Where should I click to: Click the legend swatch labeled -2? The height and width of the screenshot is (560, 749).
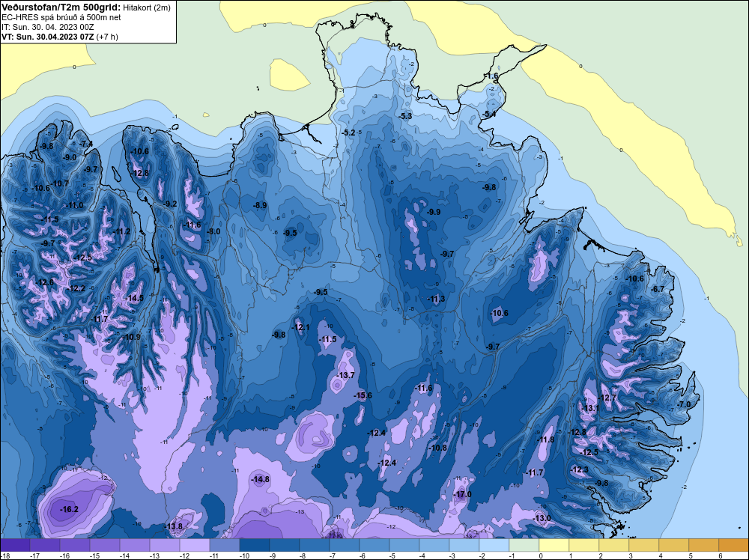[x=494, y=545]
